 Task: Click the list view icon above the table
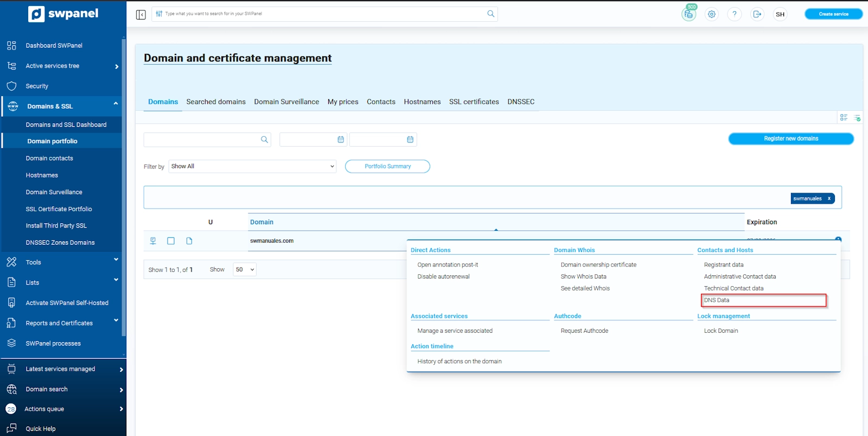(x=844, y=117)
